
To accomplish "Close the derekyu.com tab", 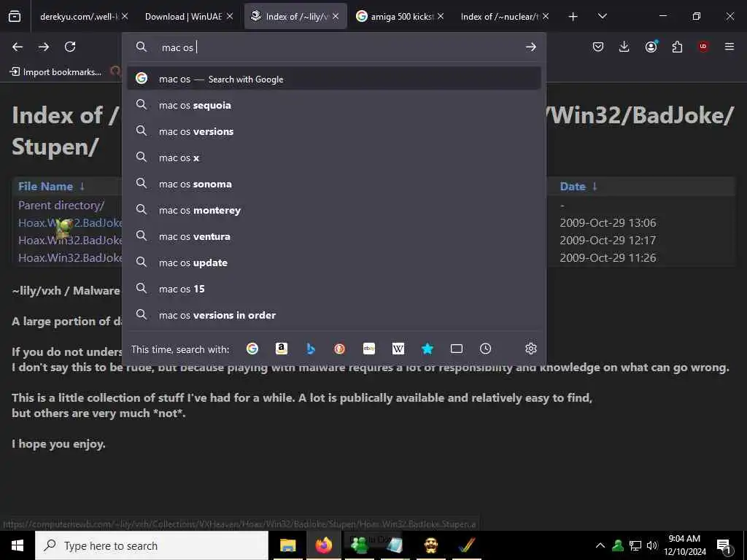I will coord(125,17).
